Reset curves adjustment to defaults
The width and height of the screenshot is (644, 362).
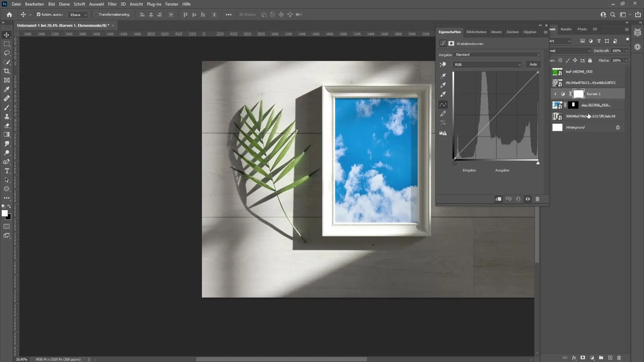[518, 199]
